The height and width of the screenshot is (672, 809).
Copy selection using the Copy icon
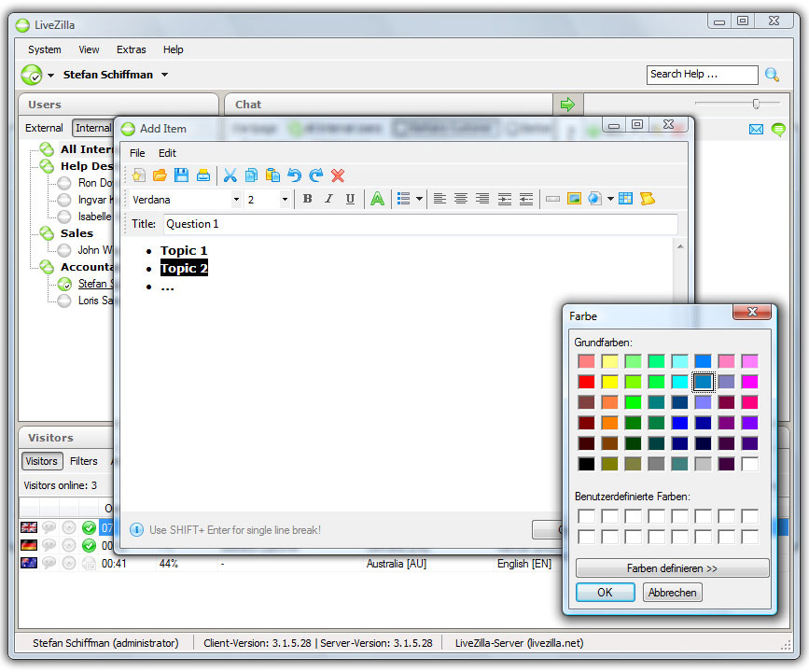251,175
